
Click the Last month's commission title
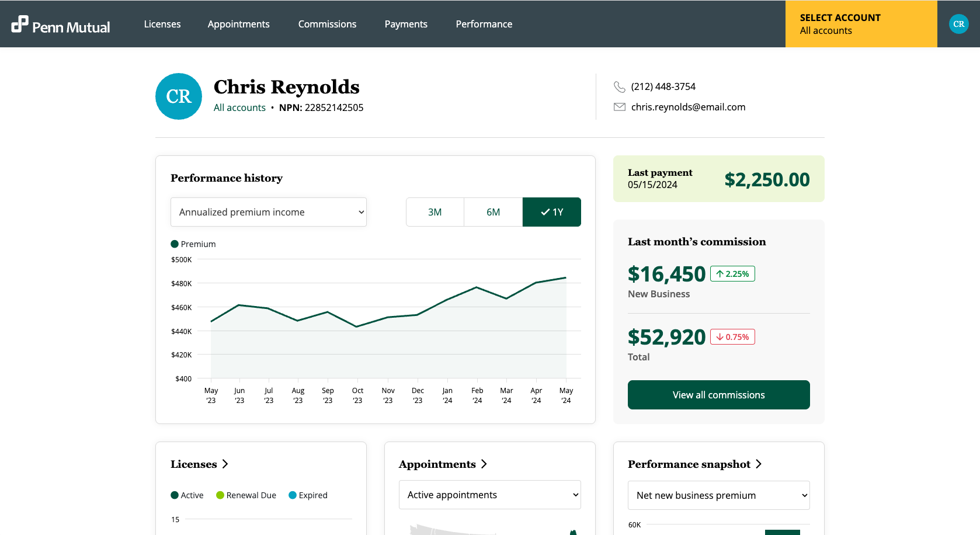pyautogui.click(x=697, y=242)
